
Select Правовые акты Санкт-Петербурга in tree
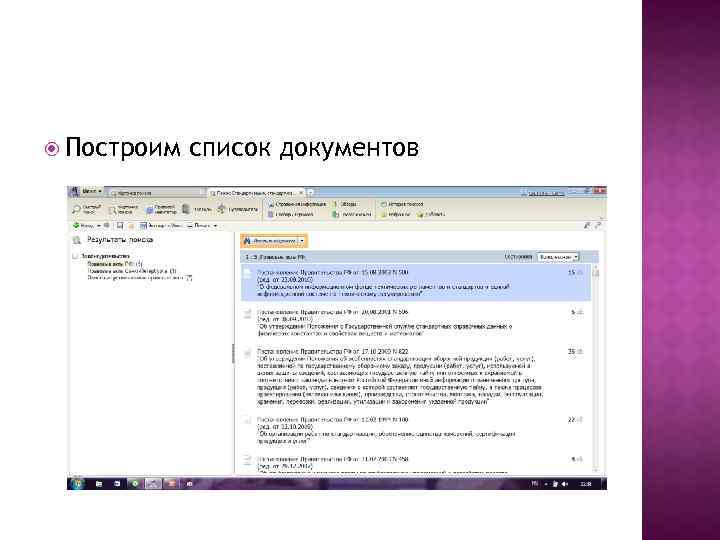coord(132,271)
